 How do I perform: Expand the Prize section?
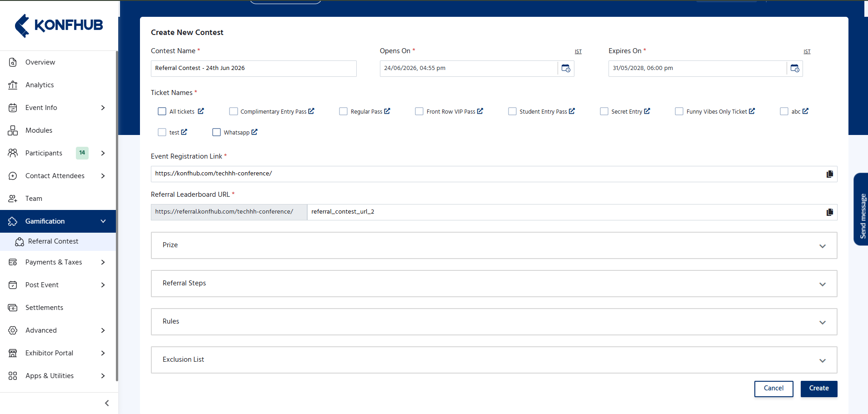tap(494, 245)
